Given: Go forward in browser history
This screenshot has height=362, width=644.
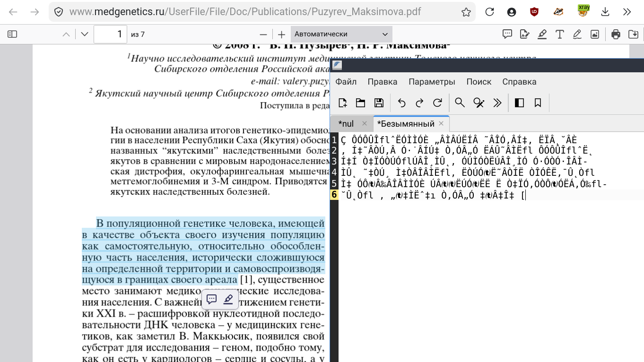Looking at the screenshot, I should pyautogui.click(x=35, y=12).
